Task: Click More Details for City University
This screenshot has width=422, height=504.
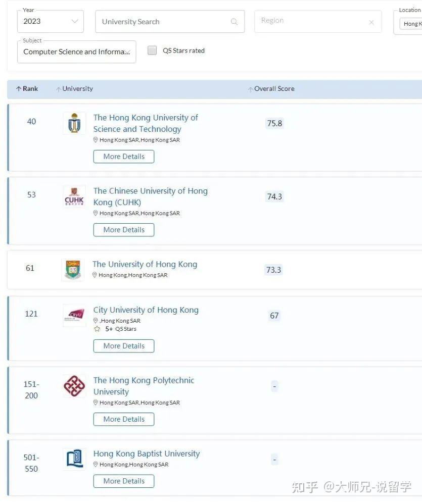Action: (x=124, y=346)
